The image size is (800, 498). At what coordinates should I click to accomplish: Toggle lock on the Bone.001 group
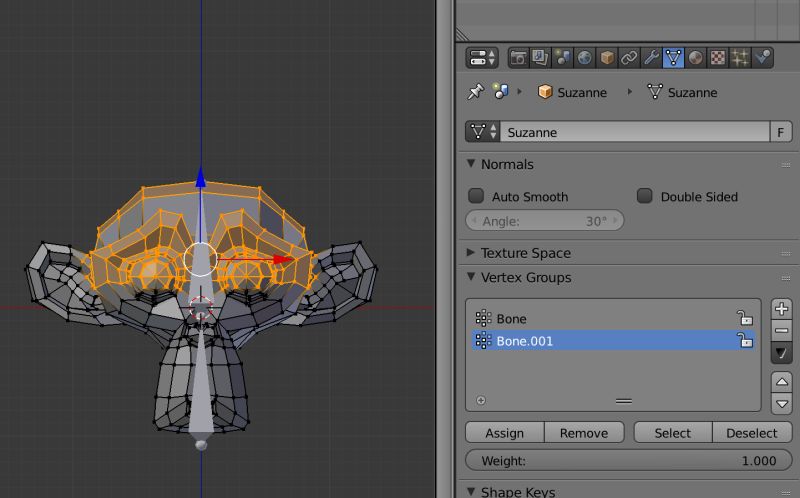745,340
